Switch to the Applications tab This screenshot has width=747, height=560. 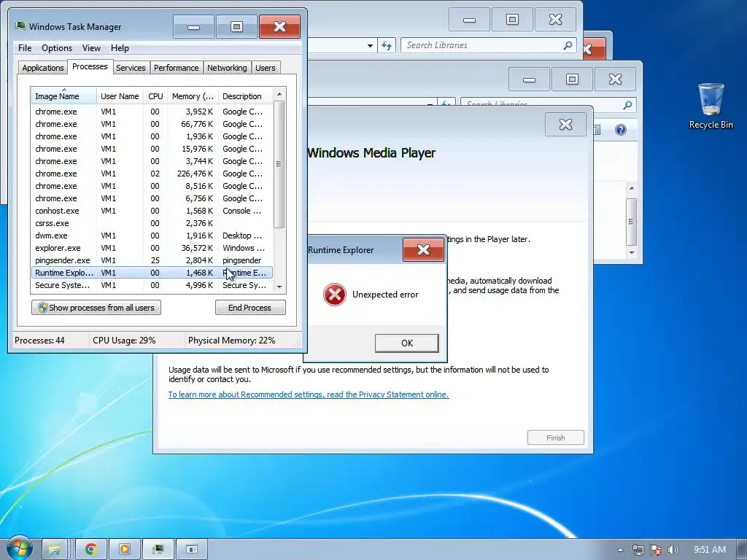coord(43,68)
